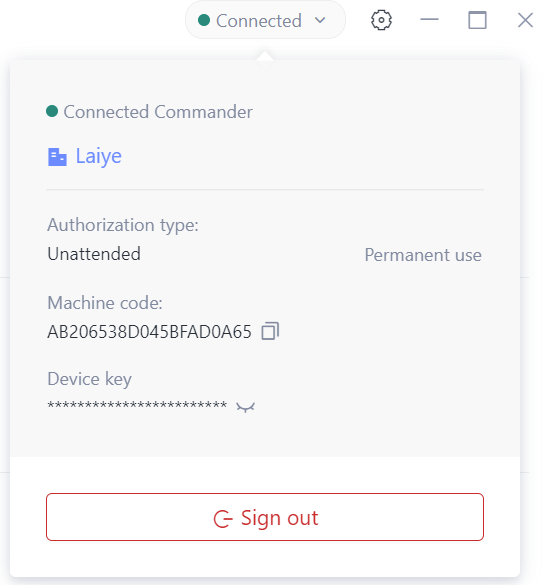Click the Connected Commander heading text

coord(158,112)
